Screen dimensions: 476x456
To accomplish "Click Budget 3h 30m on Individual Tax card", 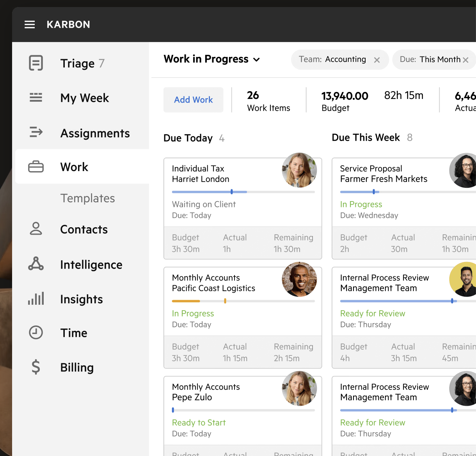I will 186,243.
